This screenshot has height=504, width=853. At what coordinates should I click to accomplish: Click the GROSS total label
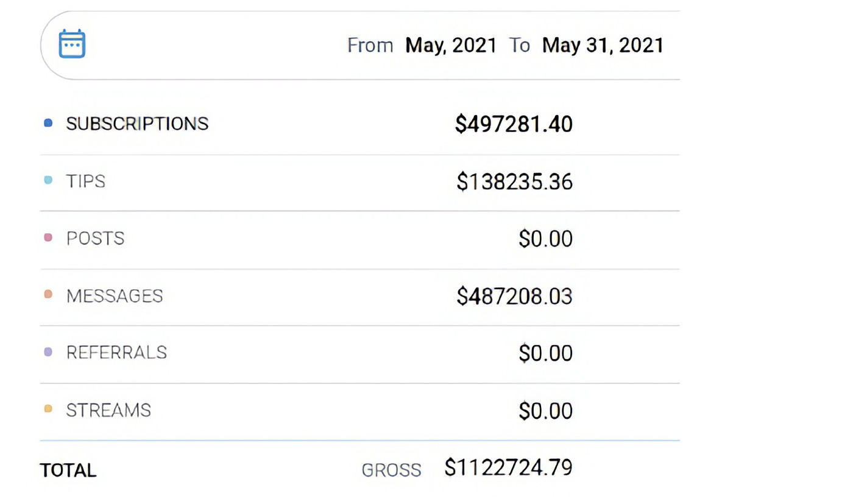391,470
